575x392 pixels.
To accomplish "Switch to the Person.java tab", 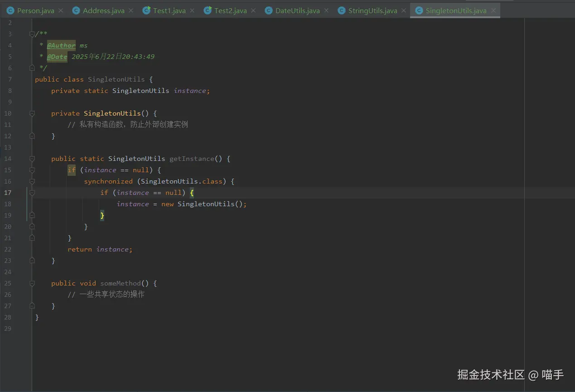I will [35, 11].
